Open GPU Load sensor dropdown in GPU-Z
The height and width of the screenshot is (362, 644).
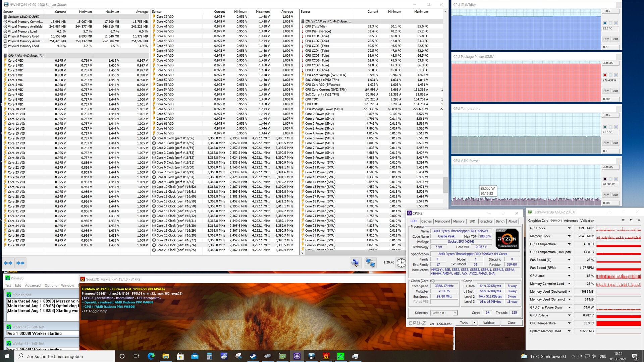(569, 276)
